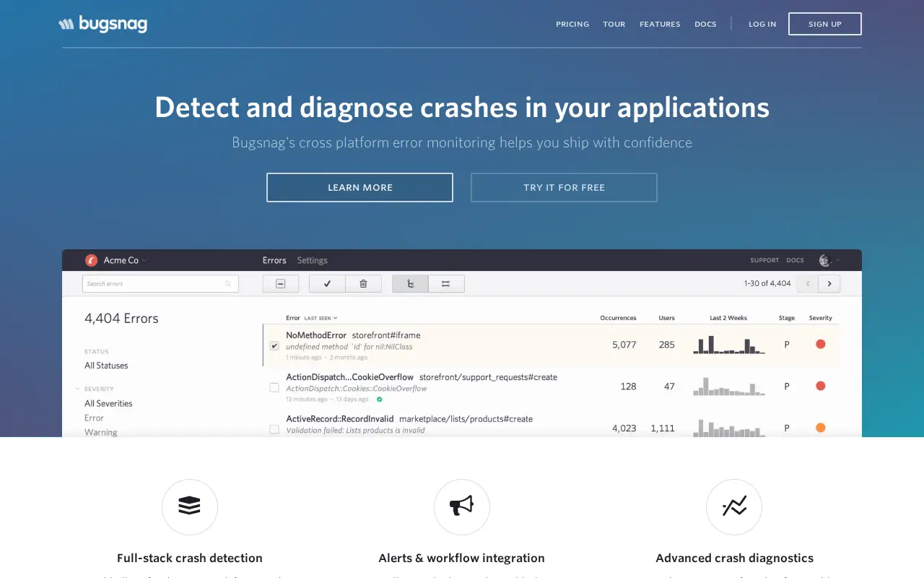Collapse the Severity filter section
The image size is (924, 578).
tap(78, 389)
